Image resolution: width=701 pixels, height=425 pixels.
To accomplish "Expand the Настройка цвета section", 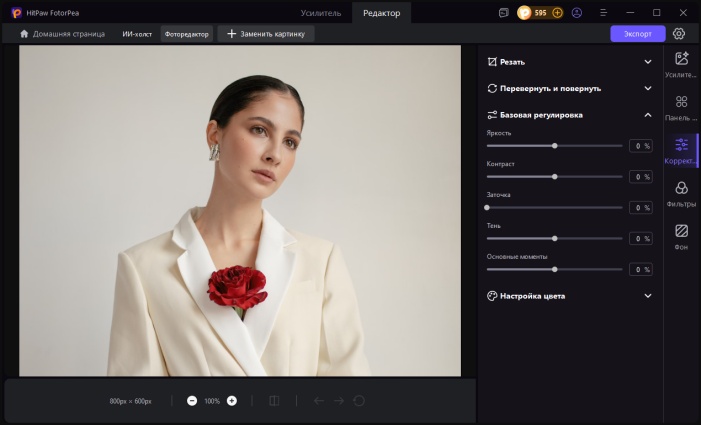I will tap(648, 296).
